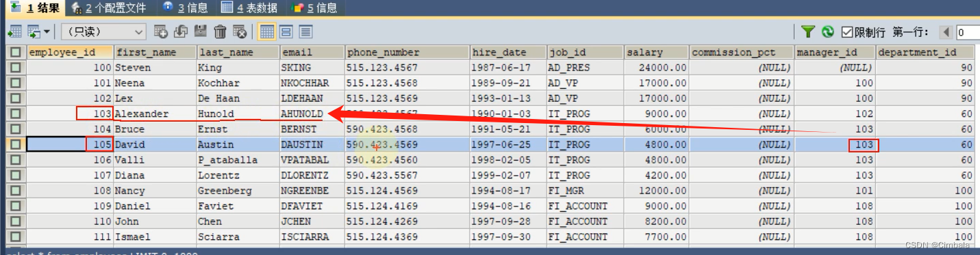The image size is (980, 255).
Task: Check the row checkbox for Bruce Ernst
Action: click(15, 129)
